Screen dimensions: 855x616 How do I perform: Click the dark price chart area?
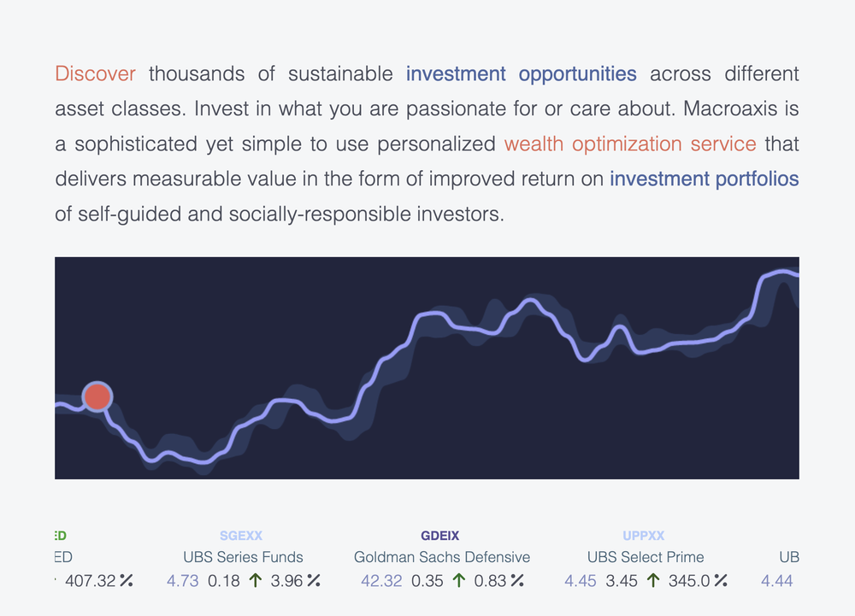point(427,368)
